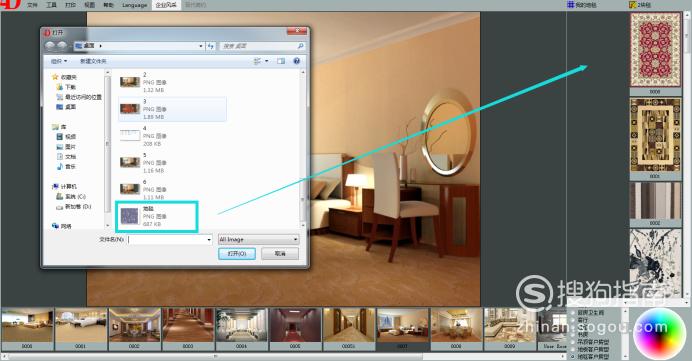692x361 pixels.
Task: Select the 地毯客户房型 radio option
Action: point(590,356)
